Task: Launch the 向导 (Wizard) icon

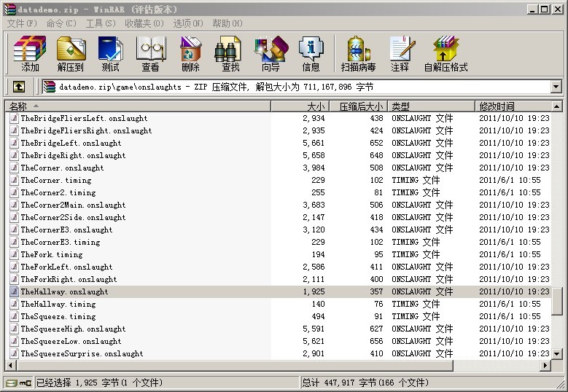Action: point(271,54)
